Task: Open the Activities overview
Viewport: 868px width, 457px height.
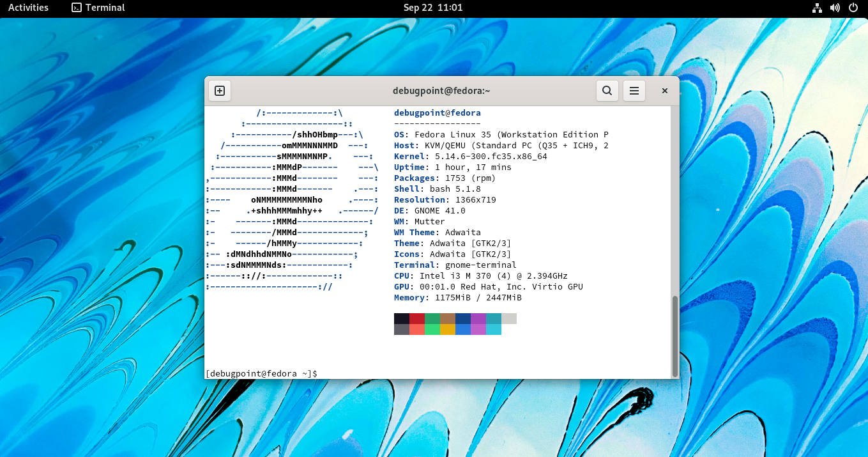Action: point(28,8)
